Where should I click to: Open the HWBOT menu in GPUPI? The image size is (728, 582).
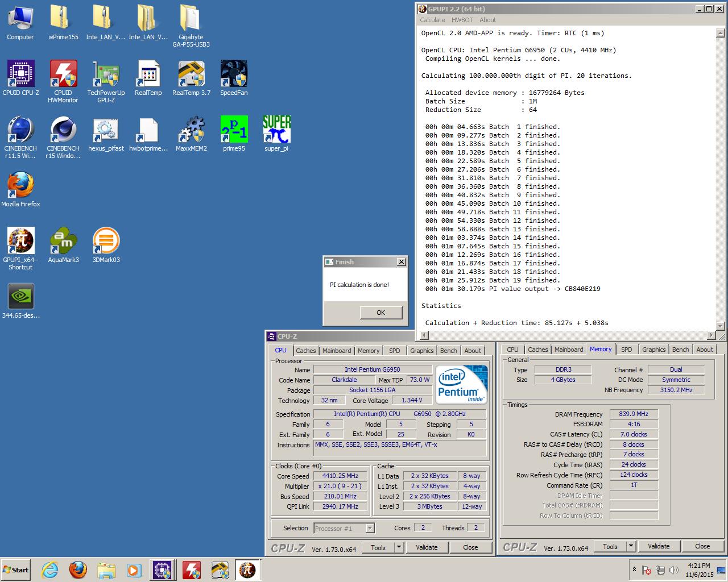pyautogui.click(x=462, y=20)
